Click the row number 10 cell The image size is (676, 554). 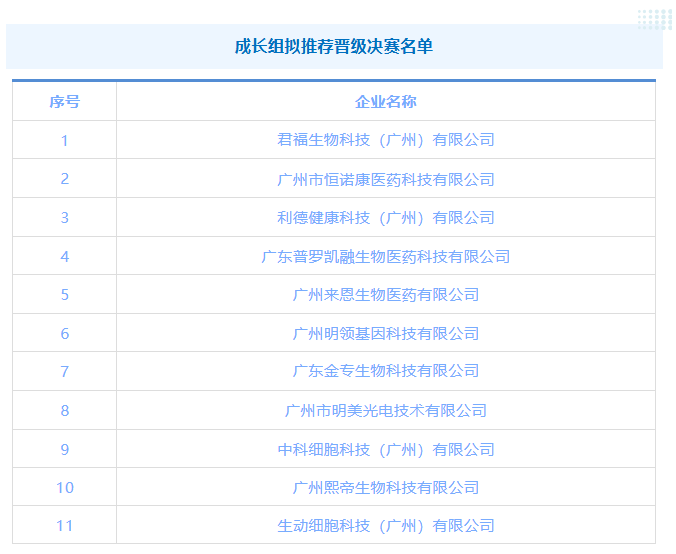click(x=65, y=487)
